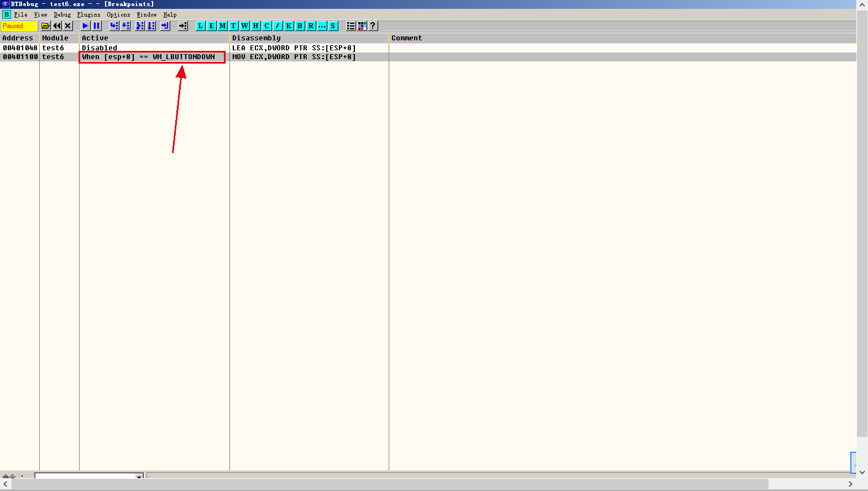The height and width of the screenshot is (491, 868).
Task: Show References via R button
Action: (x=311, y=26)
